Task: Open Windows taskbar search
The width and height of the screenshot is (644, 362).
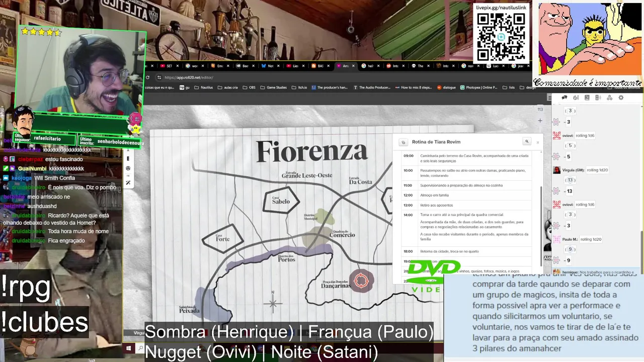Action: tap(140, 348)
